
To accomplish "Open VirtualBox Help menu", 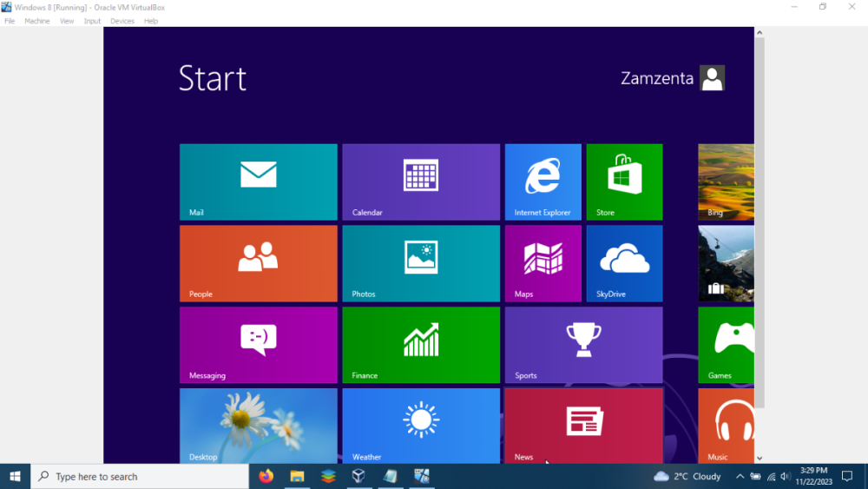I will pyautogui.click(x=151, y=21).
